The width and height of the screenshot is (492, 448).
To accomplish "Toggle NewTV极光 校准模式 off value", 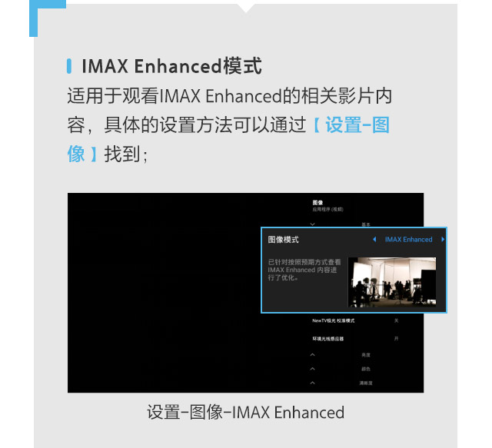I will pos(397,320).
